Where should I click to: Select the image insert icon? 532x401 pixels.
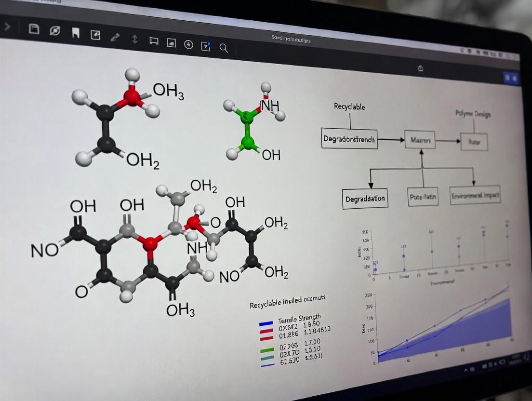(x=172, y=43)
